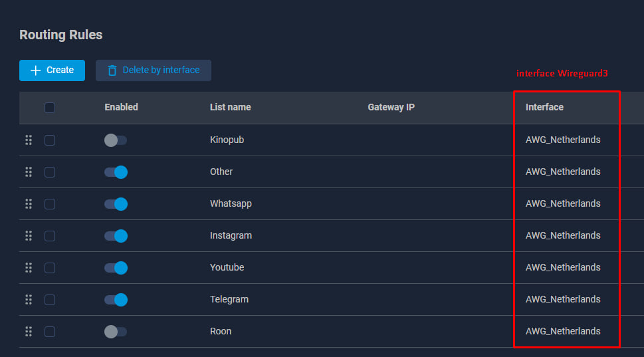Click the Other list name

(x=221, y=172)
